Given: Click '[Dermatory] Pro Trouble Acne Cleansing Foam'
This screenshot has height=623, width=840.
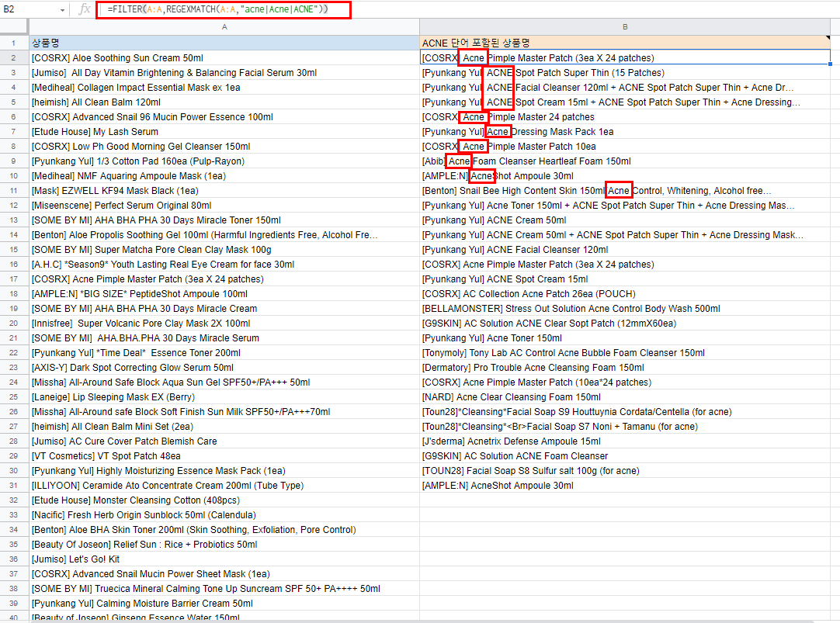Looking at the screenshot, I should point(625,368).
